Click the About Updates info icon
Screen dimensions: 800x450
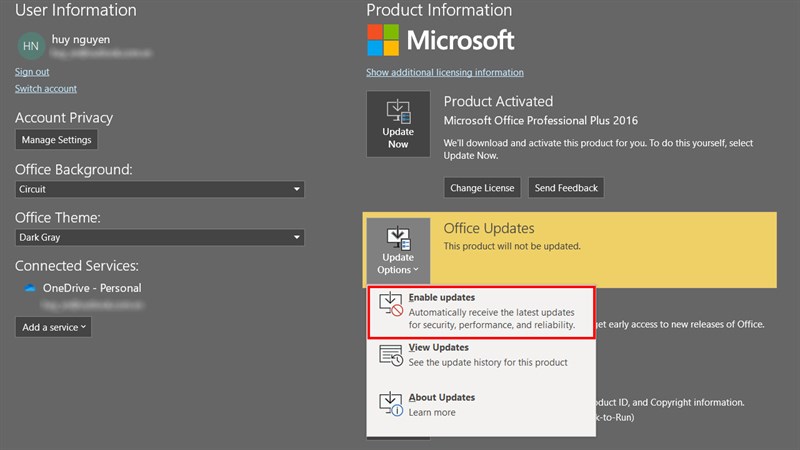391,404
